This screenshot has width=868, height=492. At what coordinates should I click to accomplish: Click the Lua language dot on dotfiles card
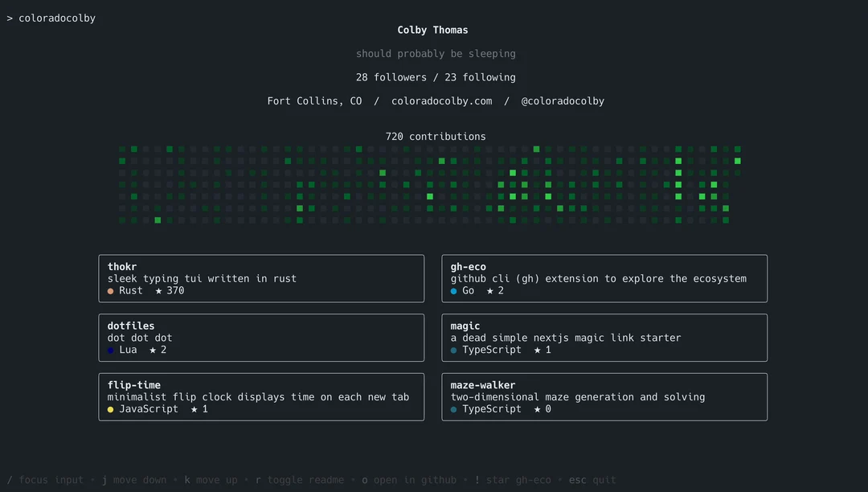(110, 351)
